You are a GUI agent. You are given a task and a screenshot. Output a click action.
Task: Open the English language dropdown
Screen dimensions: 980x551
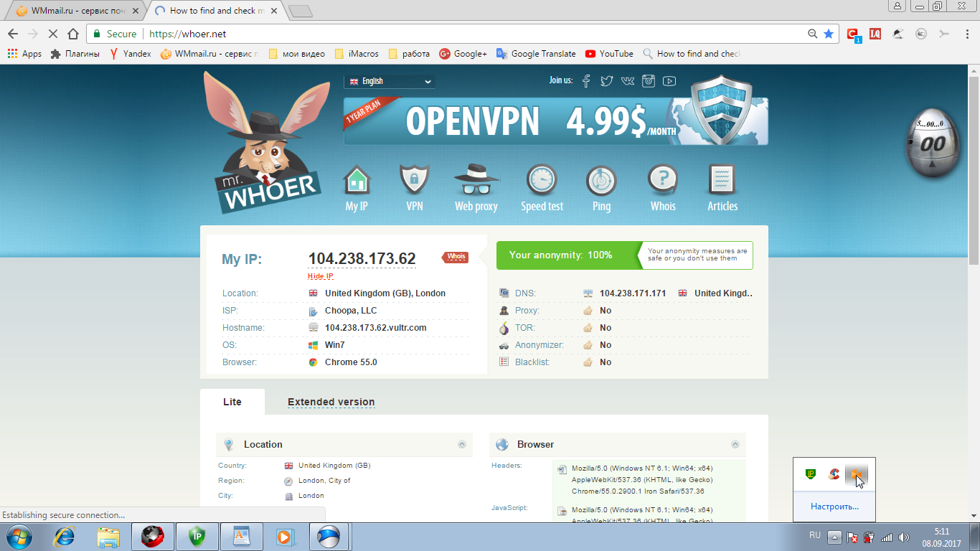pos(390,82)
